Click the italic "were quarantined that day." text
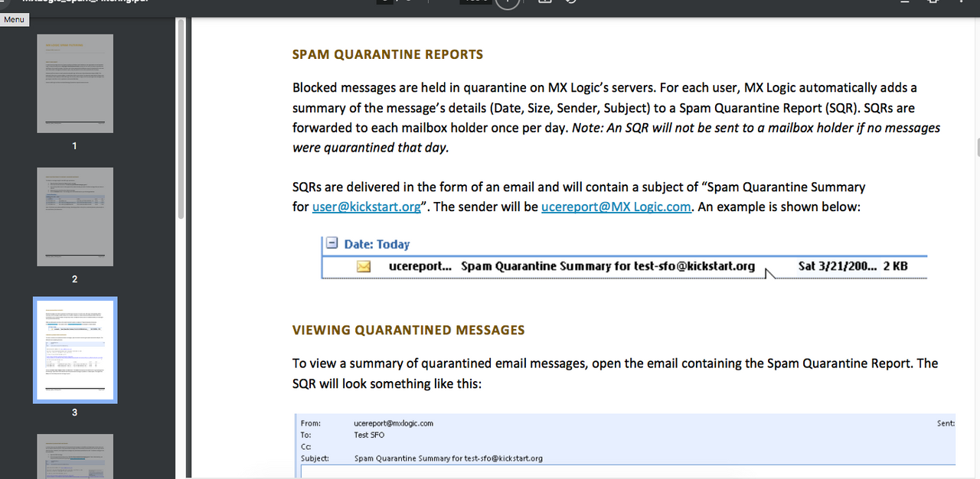This screenshot has width=980, height=479. [371, 148]
